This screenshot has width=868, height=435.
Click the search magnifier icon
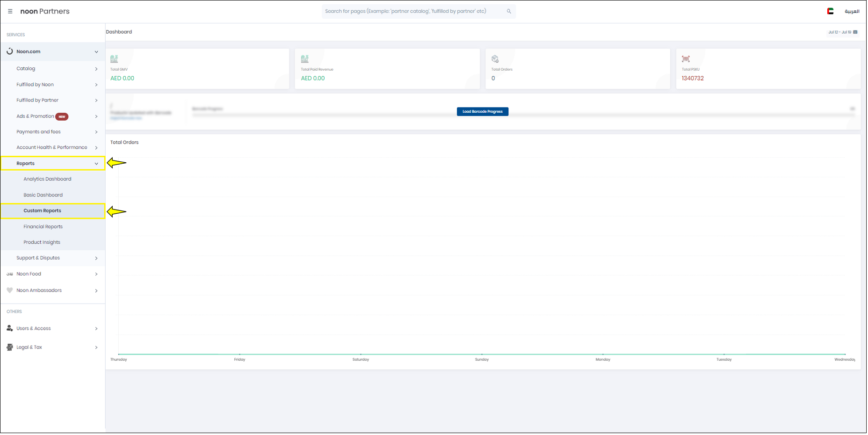coord(509,12)
